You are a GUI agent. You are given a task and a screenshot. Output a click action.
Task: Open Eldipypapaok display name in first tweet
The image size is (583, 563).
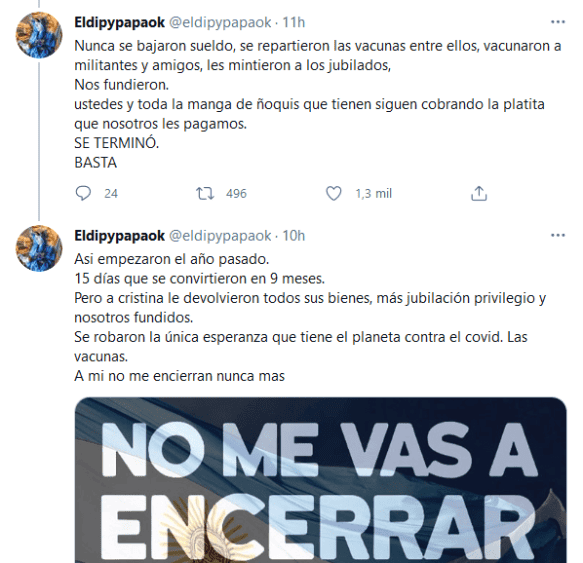click(119, 23)
